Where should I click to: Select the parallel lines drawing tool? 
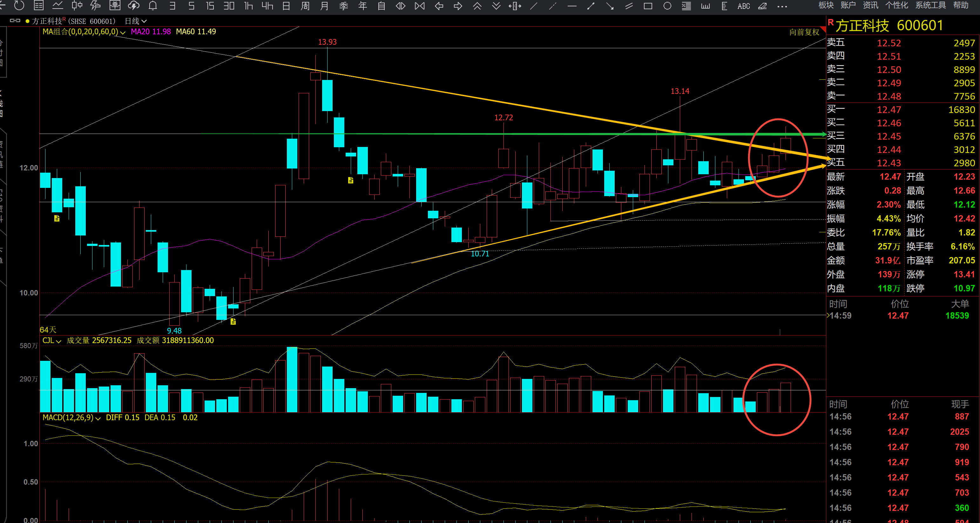[x=629, y=6]
